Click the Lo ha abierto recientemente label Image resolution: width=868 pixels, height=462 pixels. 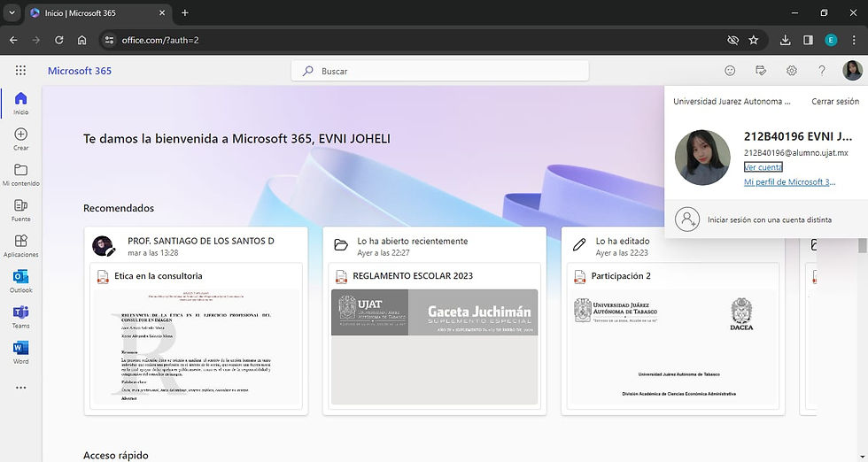[x=413, y=242]
